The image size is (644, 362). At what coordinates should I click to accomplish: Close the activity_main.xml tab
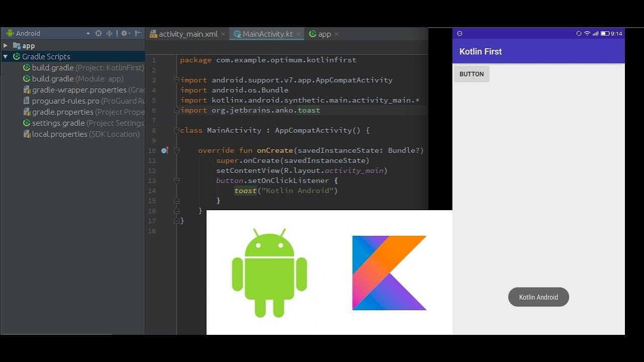[x=223, y=34]
